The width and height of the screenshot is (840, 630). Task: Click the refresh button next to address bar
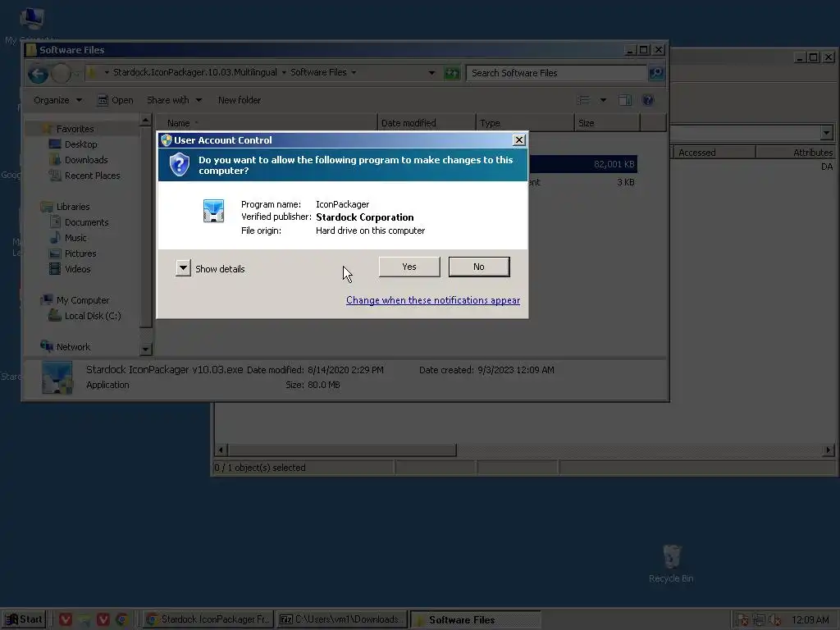pos(452,73)
